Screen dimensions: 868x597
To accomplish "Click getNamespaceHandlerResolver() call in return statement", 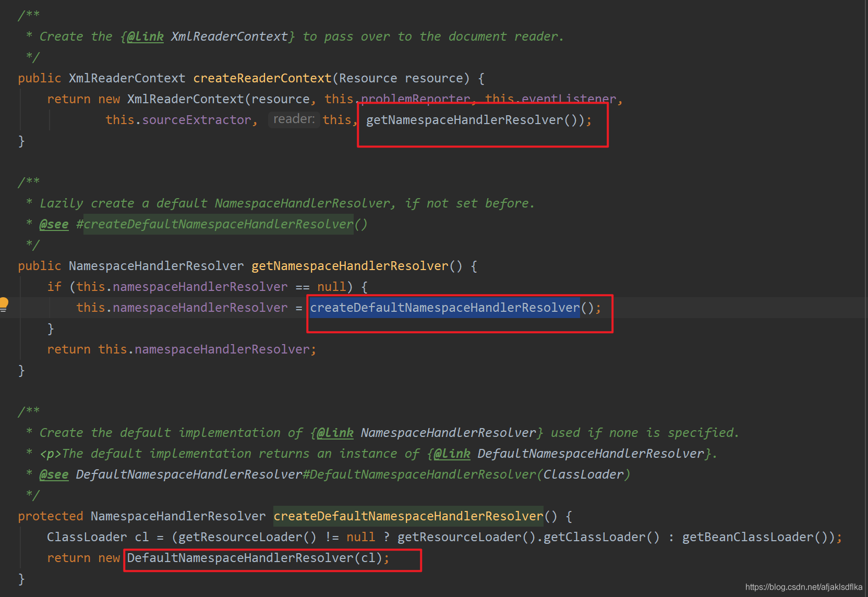I will point(475,120).
